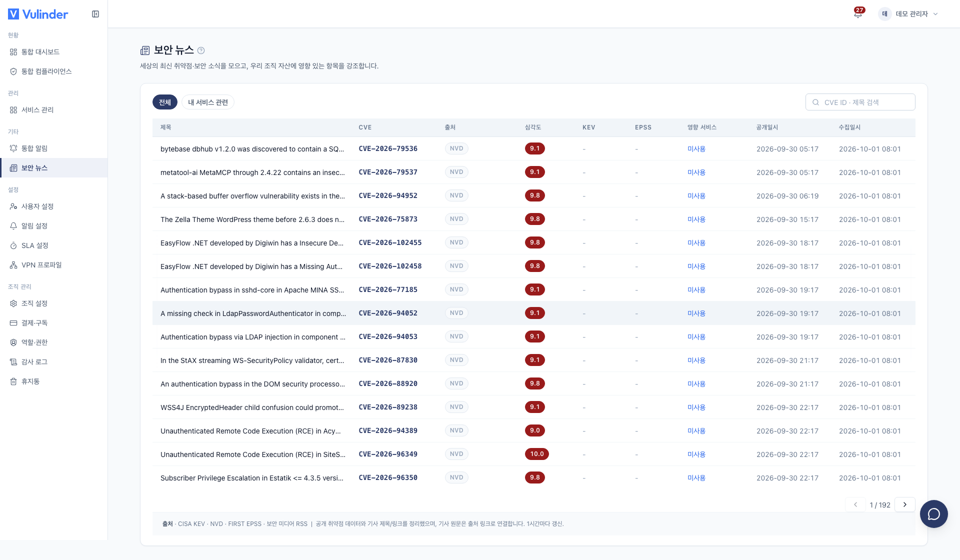Click the 통합 대시보드 grid icon
The image size is (960, 560).
click(13, 52)
